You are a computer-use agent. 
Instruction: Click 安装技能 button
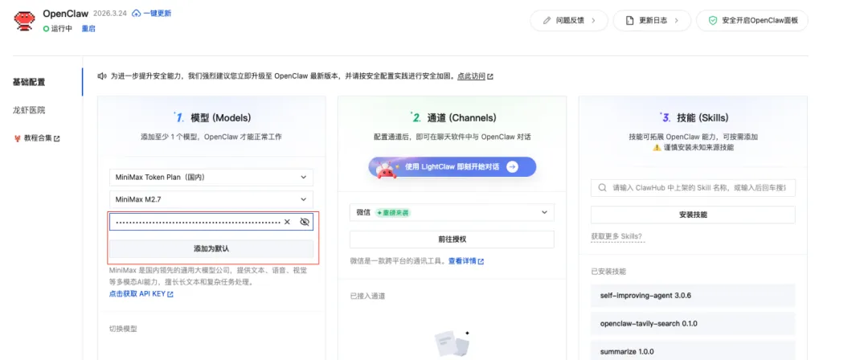693,215
